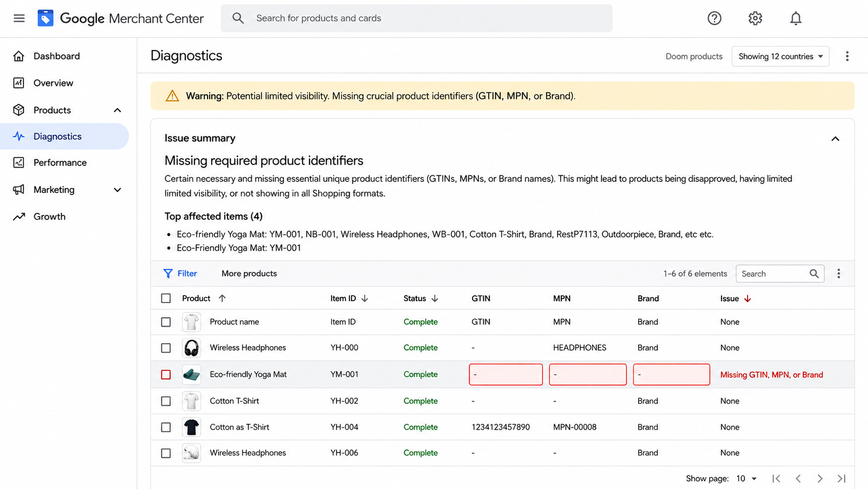Click the More products button
868x489 pixels.
tap(249, 273)
